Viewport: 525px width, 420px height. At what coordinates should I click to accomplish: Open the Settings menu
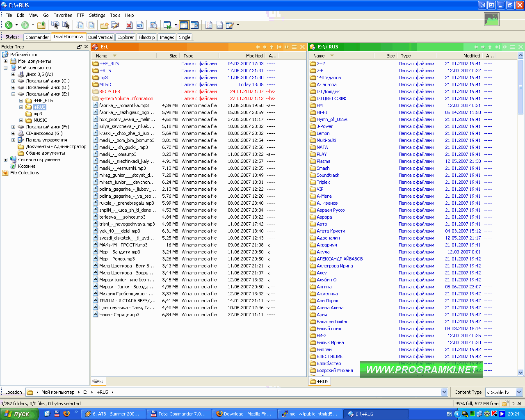point(97,15)
